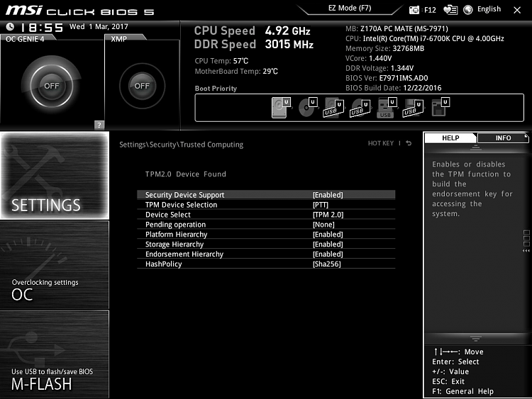The height and width of the screenshot is (399, 532).
Task: Select the Storage Hierarchy row label
Action: pyautogui.click(x=174, y=244)
